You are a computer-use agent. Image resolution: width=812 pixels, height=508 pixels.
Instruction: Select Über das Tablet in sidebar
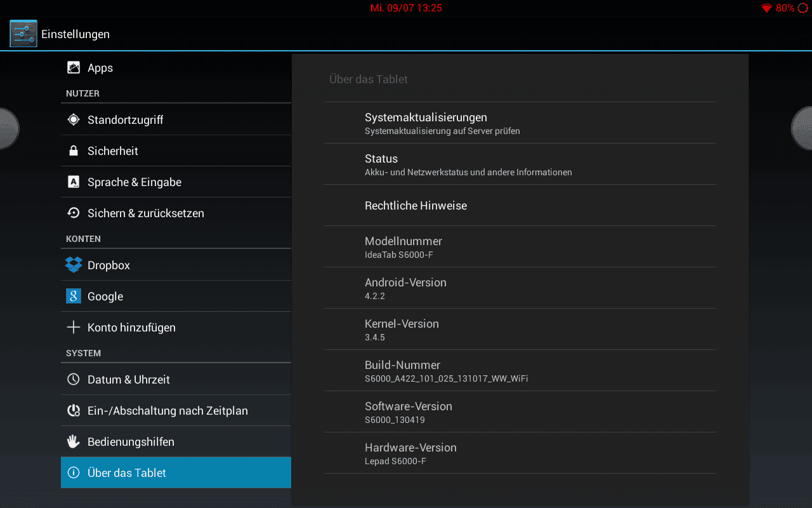(x=176, y=473)
